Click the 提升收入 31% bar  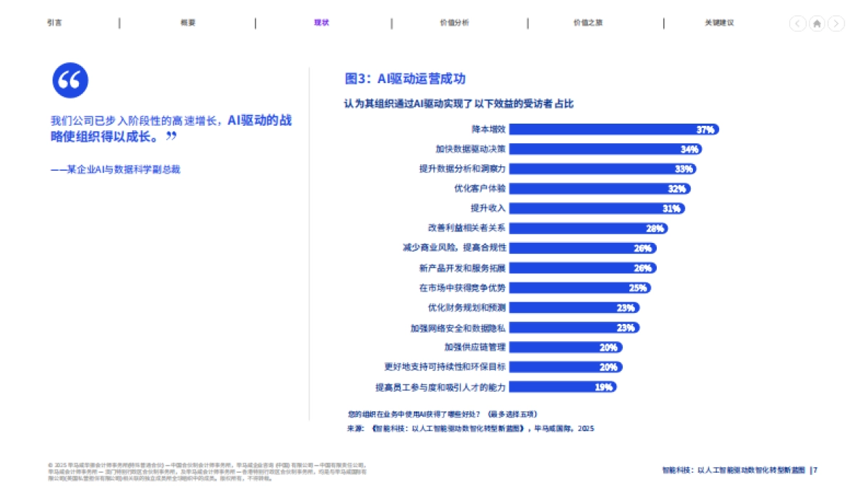(x=597, y=208)
